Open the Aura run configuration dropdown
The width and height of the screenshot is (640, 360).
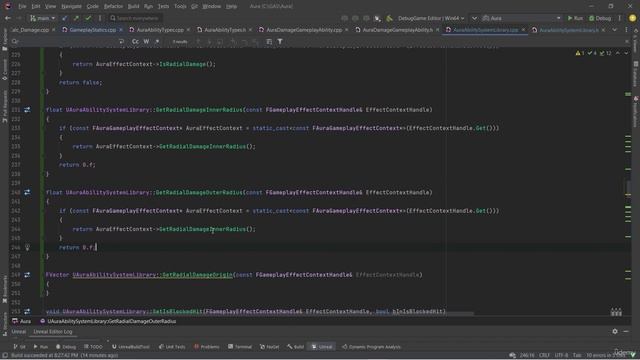coord(522,18)
